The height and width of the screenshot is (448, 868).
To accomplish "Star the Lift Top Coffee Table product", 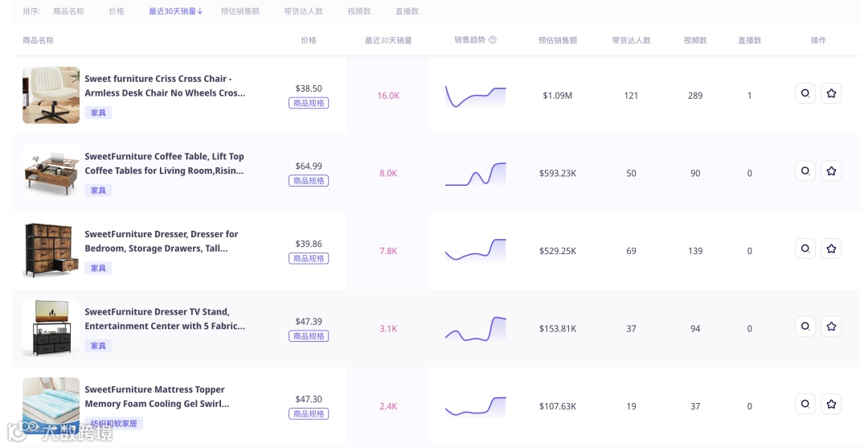I will [832, 171].
